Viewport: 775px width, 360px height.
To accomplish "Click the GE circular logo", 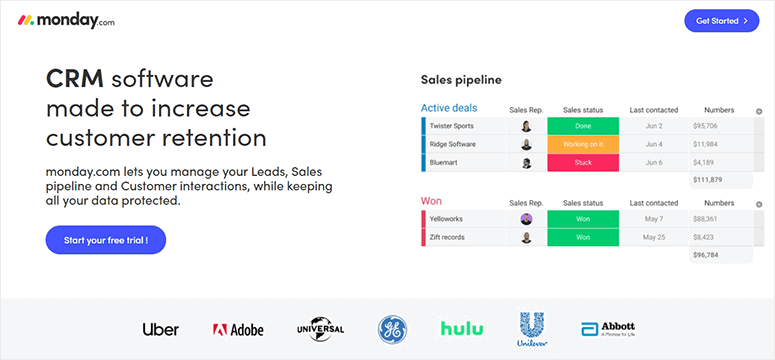I will (x=392, y=329).
